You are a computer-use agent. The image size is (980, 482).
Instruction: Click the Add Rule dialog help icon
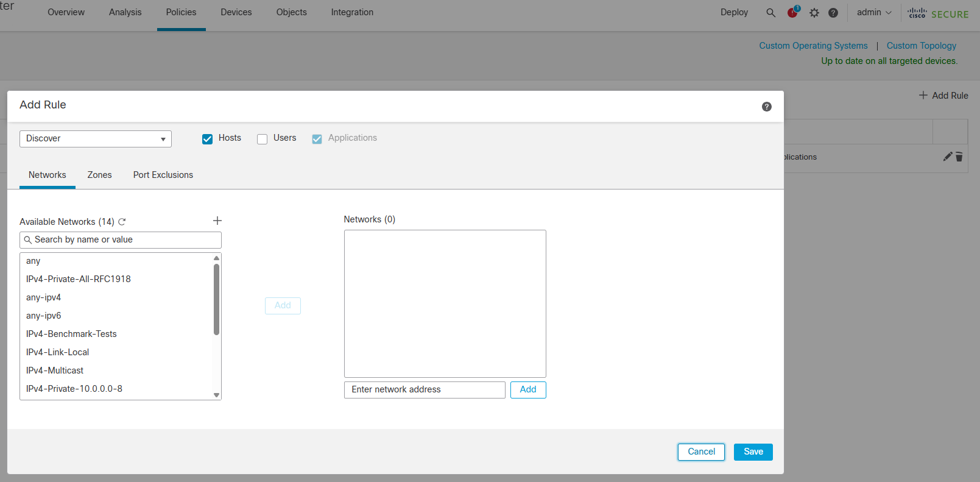pos(767,107)
